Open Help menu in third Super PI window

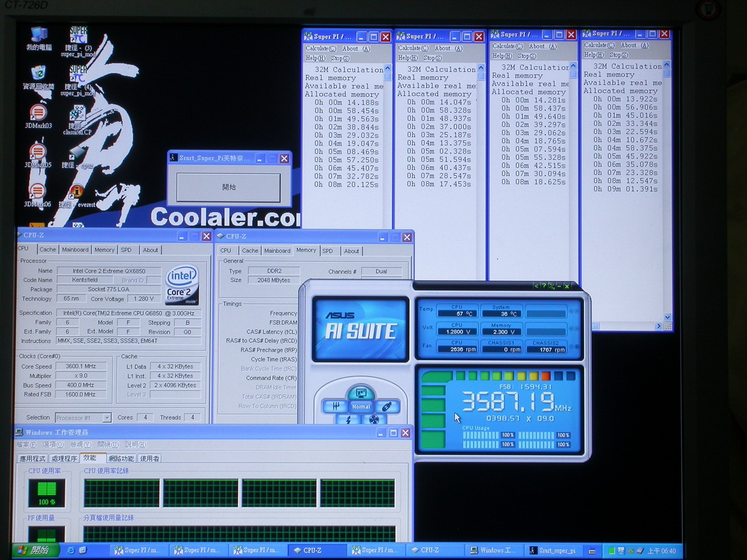[502, 56]
